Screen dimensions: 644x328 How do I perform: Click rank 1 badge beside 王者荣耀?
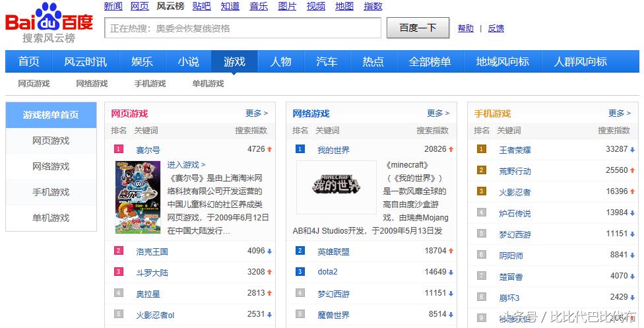click(482, 148)
